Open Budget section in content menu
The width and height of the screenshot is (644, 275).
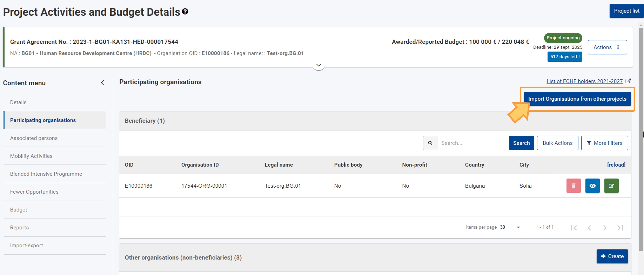coord(19,210)
